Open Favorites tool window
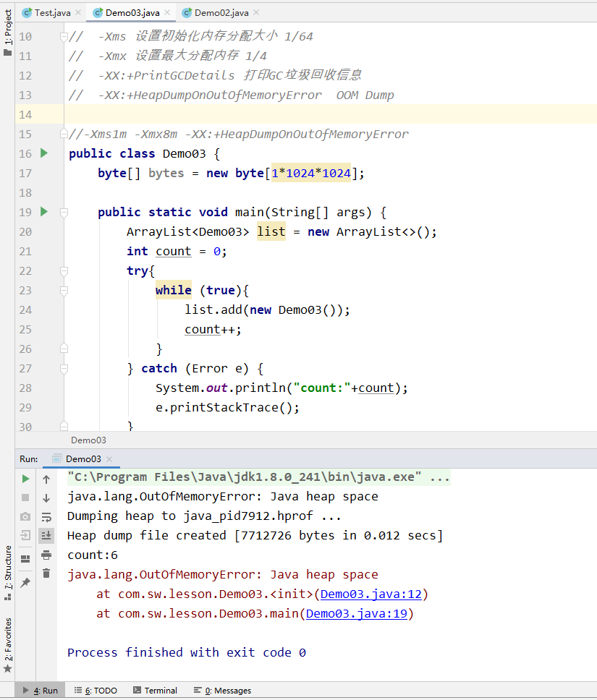This screenshot has width=597, height=700. pos(7,645)
